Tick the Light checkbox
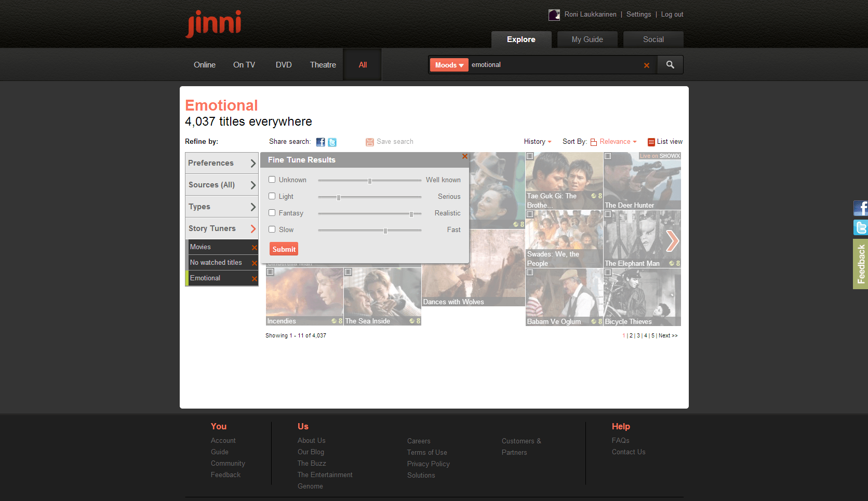868x501 pixels. [x=272, y=196]
